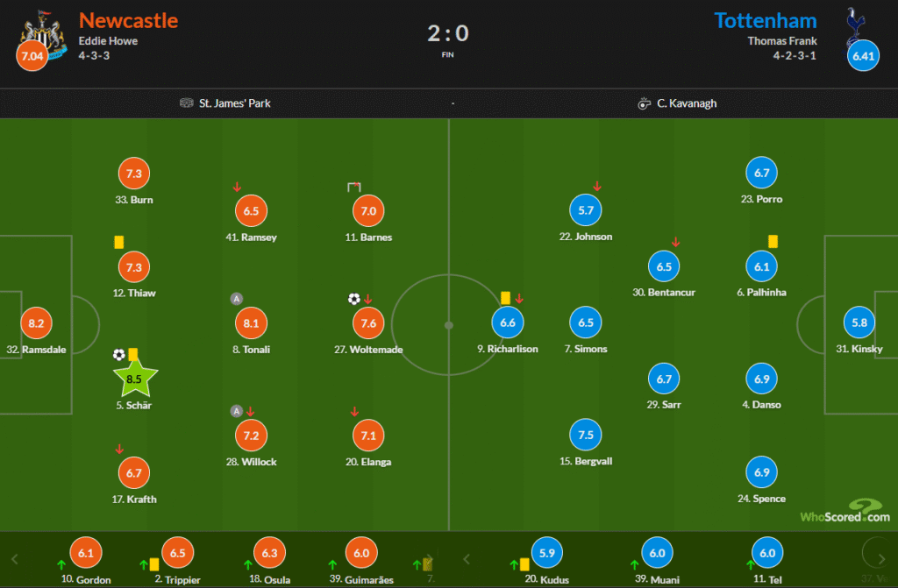Open the Newcastle team name link
898x588 pixels.
click(128, 20)
